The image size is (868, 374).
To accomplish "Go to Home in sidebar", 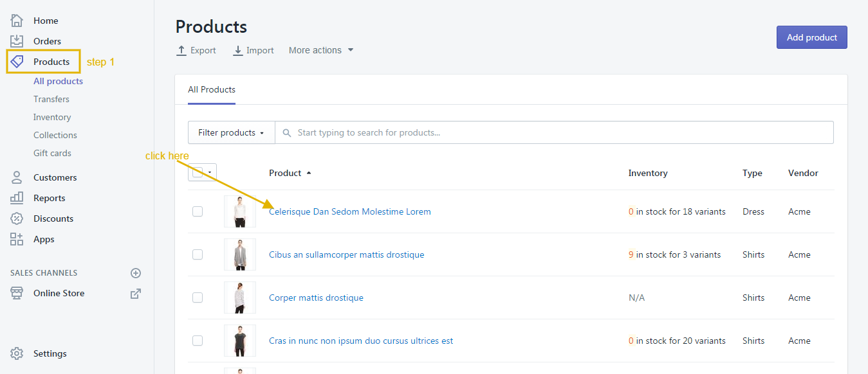I will coord(46,21).
